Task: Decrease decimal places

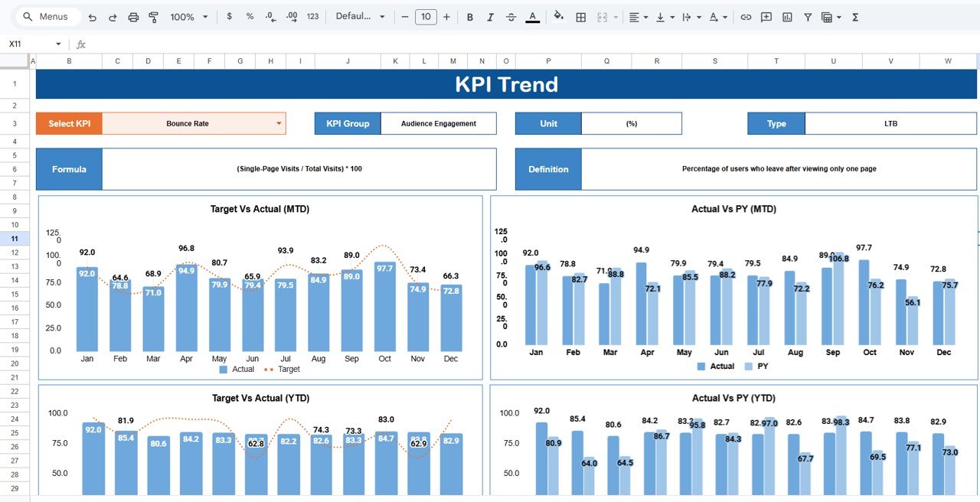Action: tap(269, 16)
